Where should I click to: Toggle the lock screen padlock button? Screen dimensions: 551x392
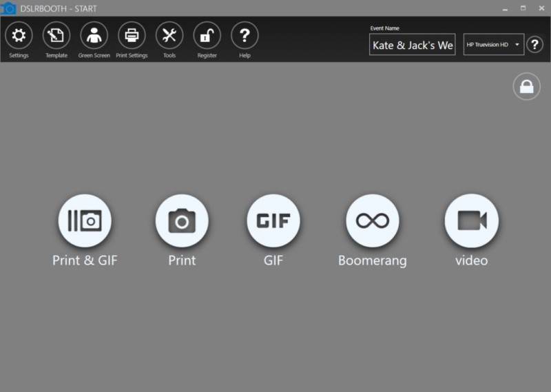[x=526, y=87]
